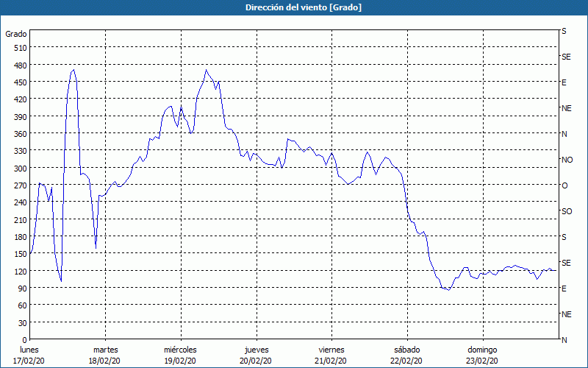
Task: Select the 'O' compass label
Action: tap(564, 186)
